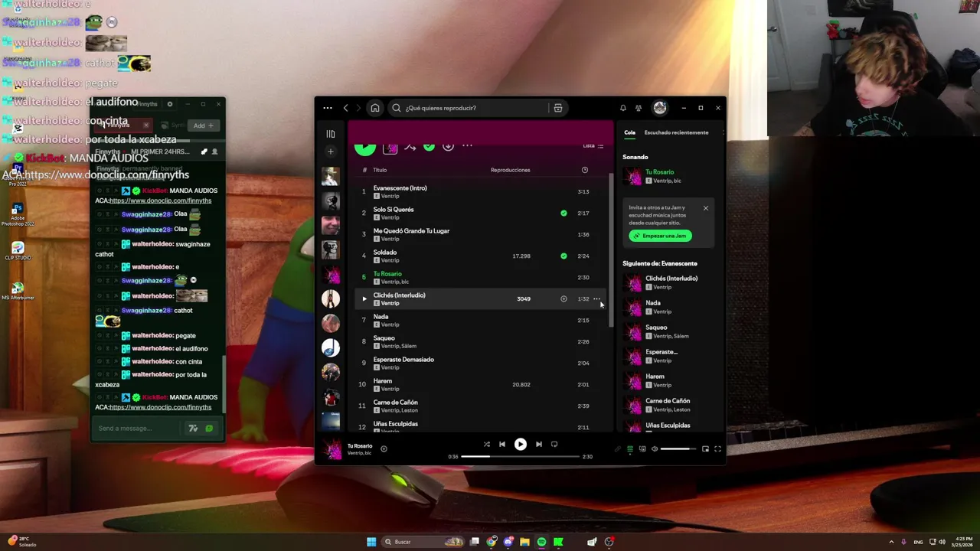Viewport: 980px width, 551px height.
Task: Open CLIP STUDIO desktop icon
Action: tap(18, 250)
